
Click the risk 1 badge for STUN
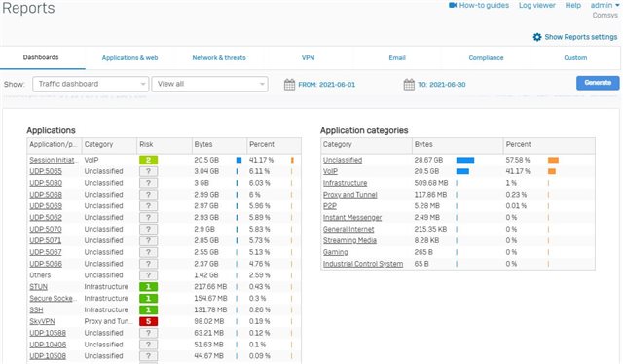coord(148,286)
